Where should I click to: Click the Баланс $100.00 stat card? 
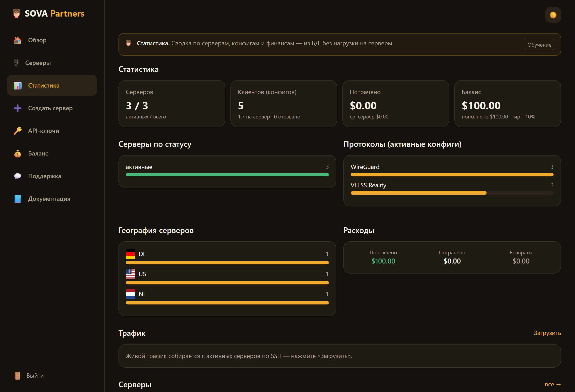click(507, 104)
